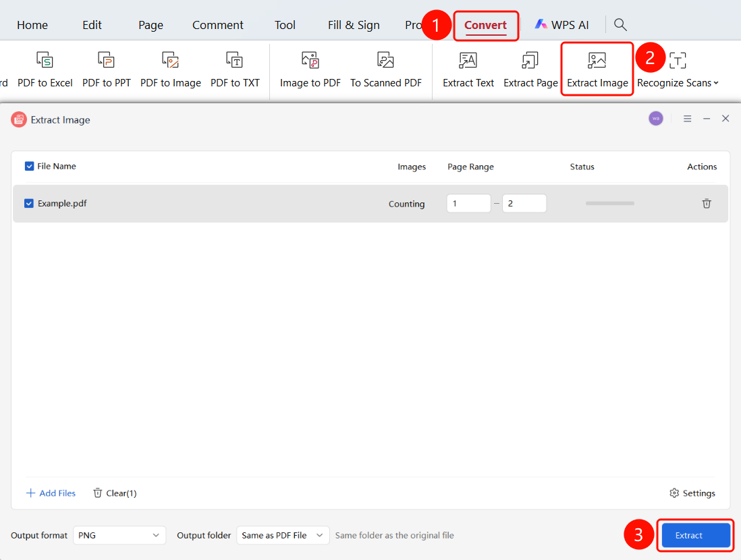Open the Settings gear option
The height and width of the screenshot is (560, 741).
pyautogui.click(x=692, y=493)
